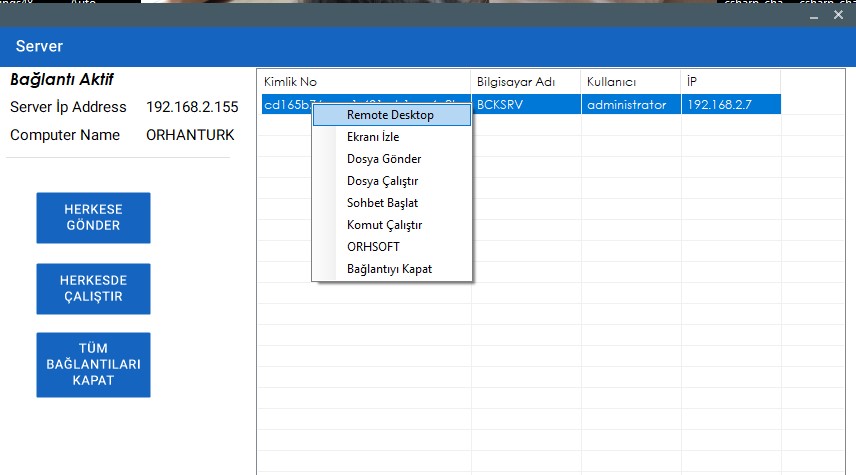
Task: Click the Computer Name label
Action: (65, 135)
